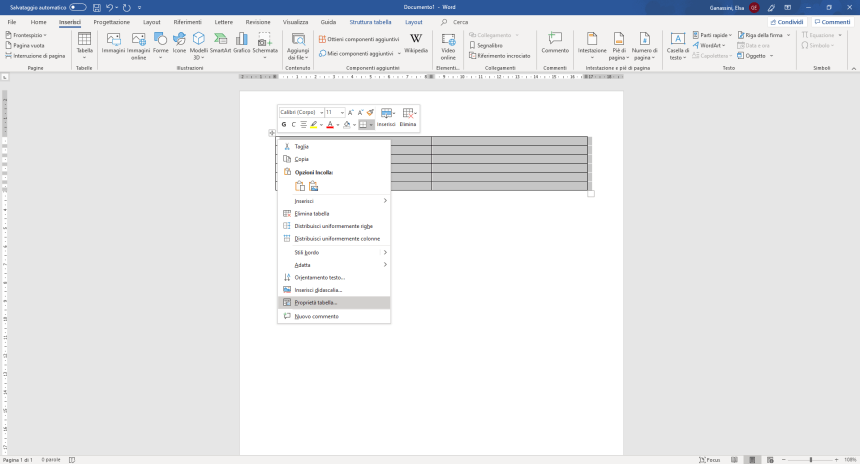The height and width of the screenshot is (464, 860).
Task: Insert a SmartArt graphic from the ribbon
Action: [220, 43]
